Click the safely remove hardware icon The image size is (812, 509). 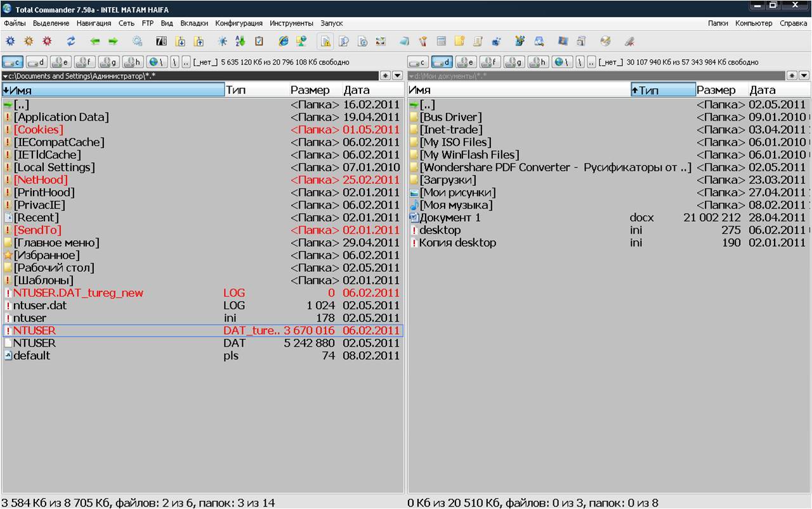(x=629, y=41)
